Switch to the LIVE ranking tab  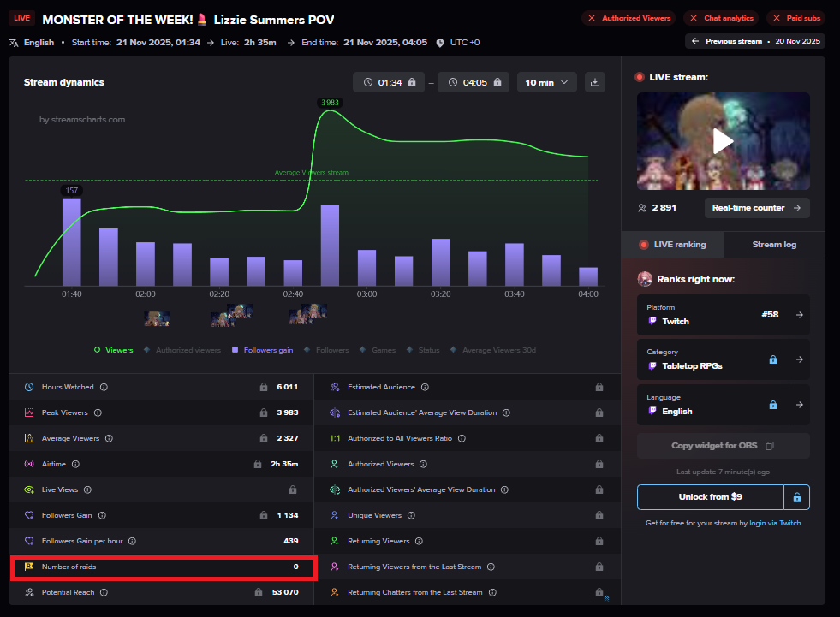672,245
